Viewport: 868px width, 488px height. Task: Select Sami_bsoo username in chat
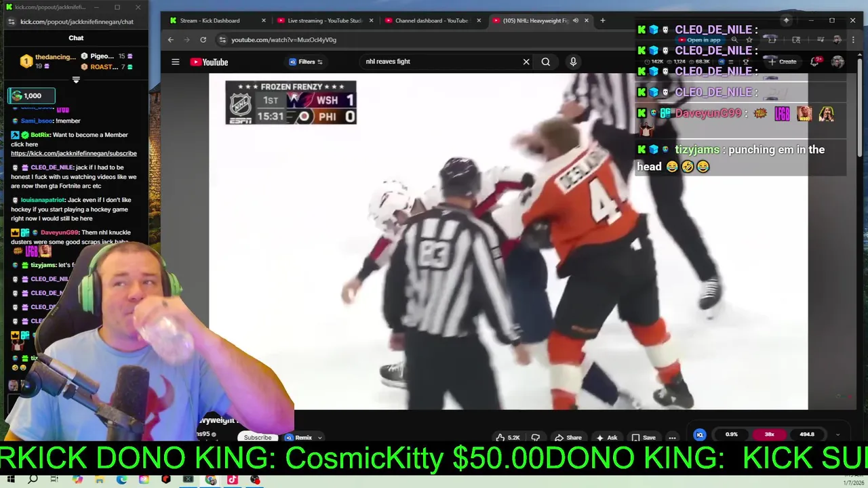(x=37, y=121)
